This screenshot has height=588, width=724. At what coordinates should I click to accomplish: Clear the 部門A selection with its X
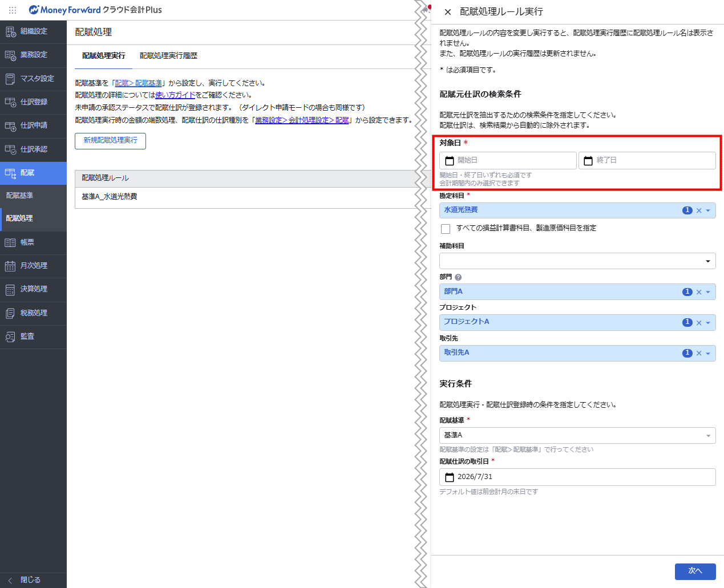point(699,292)
